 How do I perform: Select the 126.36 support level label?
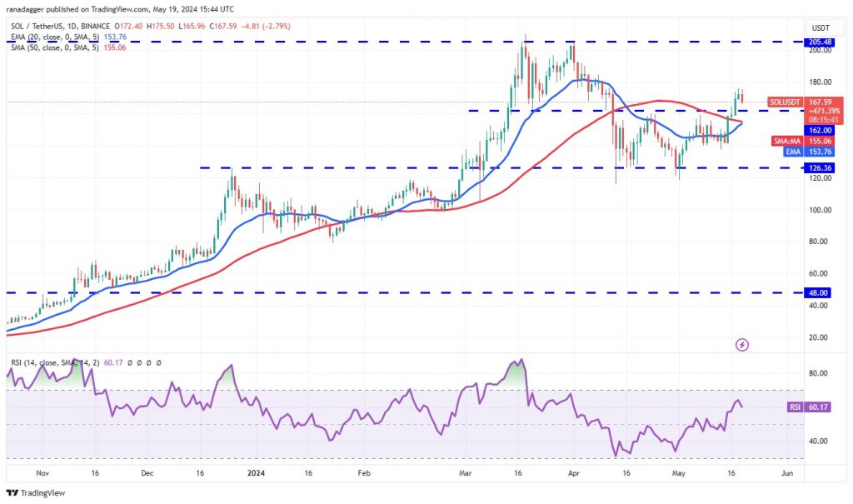click(x=820, y=168)
